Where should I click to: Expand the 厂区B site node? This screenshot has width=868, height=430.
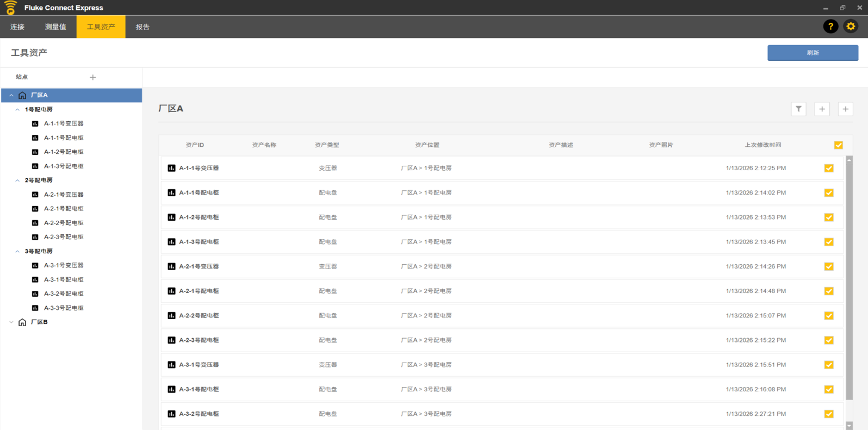tap(11, 322)
